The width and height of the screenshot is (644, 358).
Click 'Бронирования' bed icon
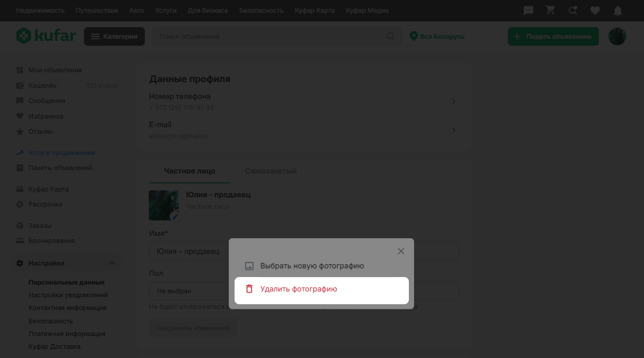[20, 241]
